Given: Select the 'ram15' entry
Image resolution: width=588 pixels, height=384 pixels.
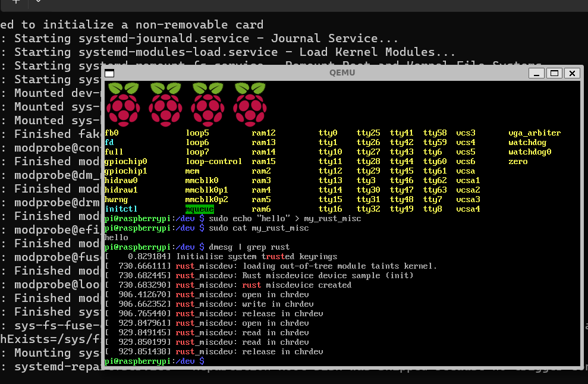Looking at the screenshot, I should tap(263, 161).
